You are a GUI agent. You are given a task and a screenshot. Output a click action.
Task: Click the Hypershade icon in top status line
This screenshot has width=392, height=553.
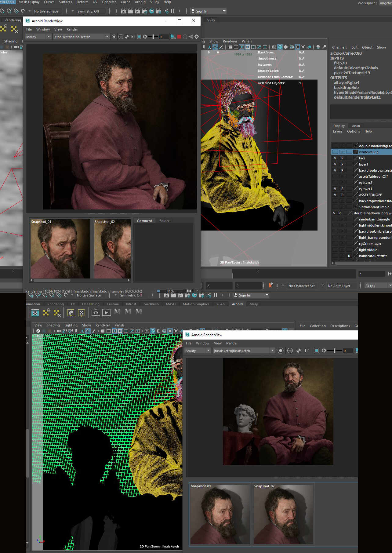152,11
